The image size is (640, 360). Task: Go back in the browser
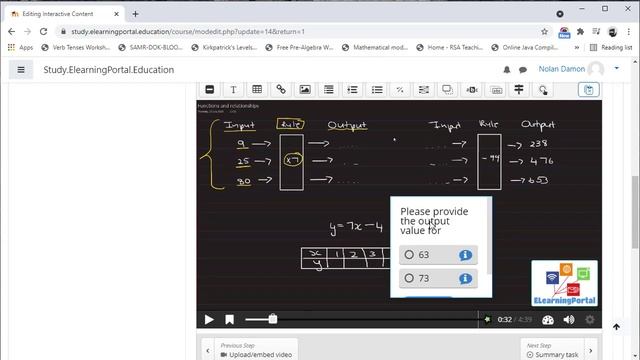[x=11, y=31]
